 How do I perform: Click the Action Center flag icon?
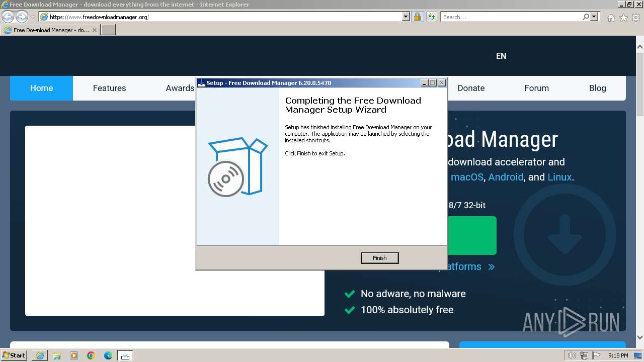[x=595, y=355]
